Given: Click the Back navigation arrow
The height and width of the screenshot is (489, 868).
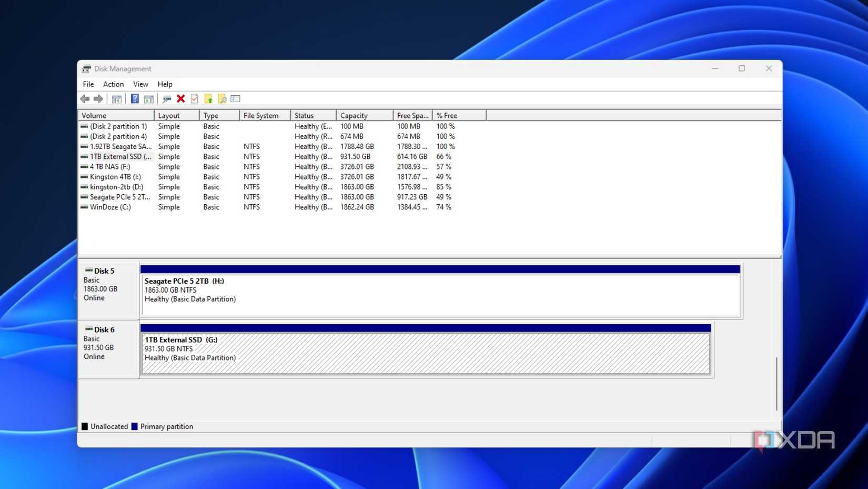Looking at the screenshot, I should (x=86, y=98).
